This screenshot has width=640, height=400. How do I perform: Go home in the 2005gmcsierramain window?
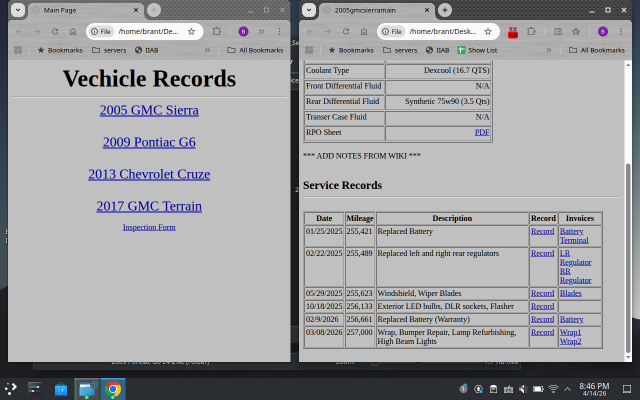click(x=364, y=31)
